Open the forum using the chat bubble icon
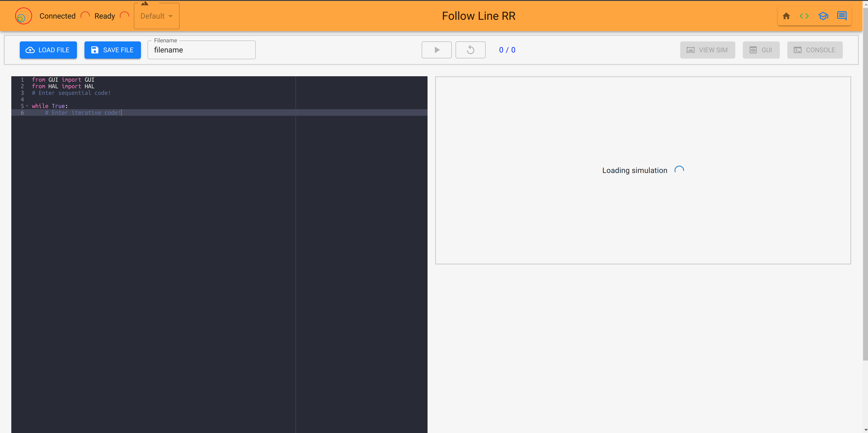 842,16
